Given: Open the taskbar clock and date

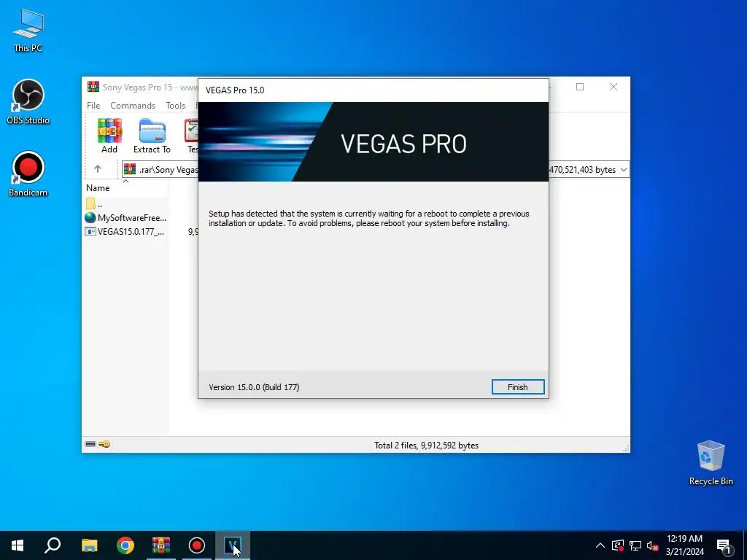Looking at the screenshot, I should [x=684, y=545].
